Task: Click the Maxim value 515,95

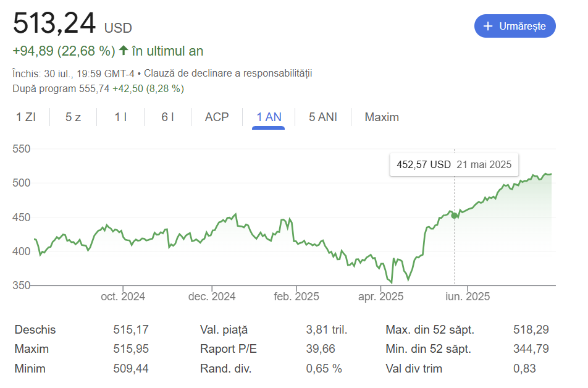Action: pos(131,349)
